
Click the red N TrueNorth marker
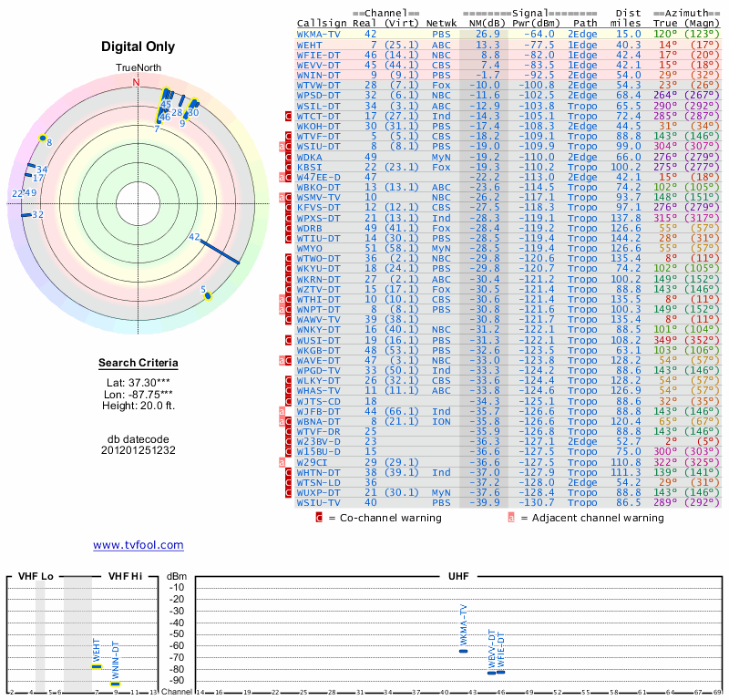(137, 82)
